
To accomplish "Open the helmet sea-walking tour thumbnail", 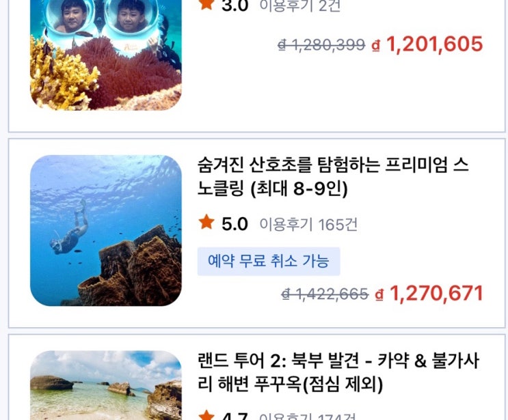I will pyautogui.click(x=105, y=55).
